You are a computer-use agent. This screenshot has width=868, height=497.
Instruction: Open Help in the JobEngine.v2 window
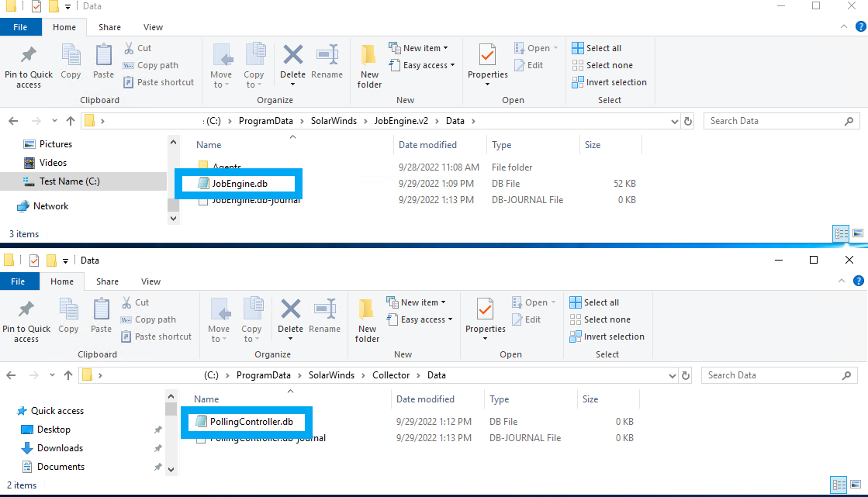pos(861,26)
